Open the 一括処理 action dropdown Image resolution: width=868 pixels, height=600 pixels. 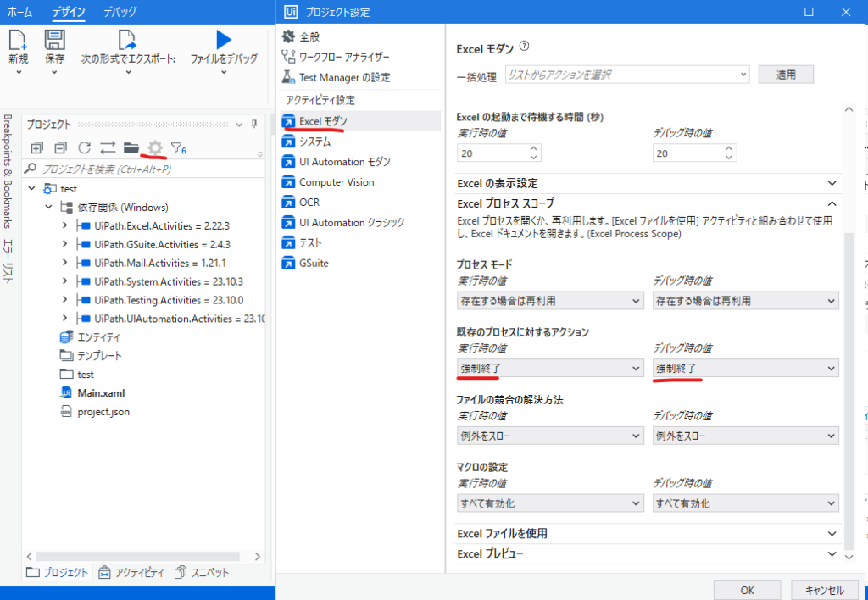pos(627,75)
